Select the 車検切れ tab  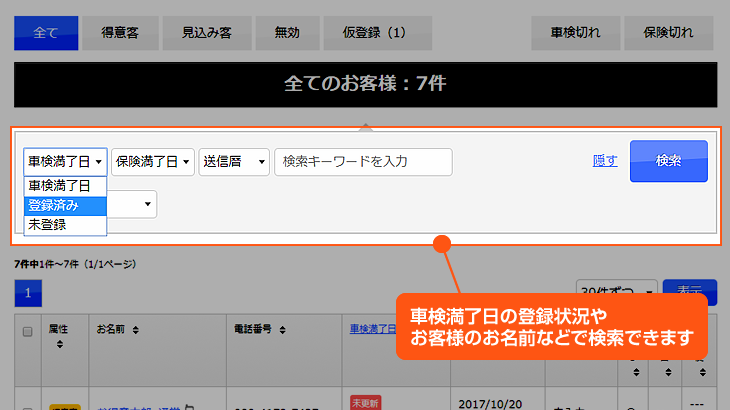pyautogui.click(x=576, y=33)
